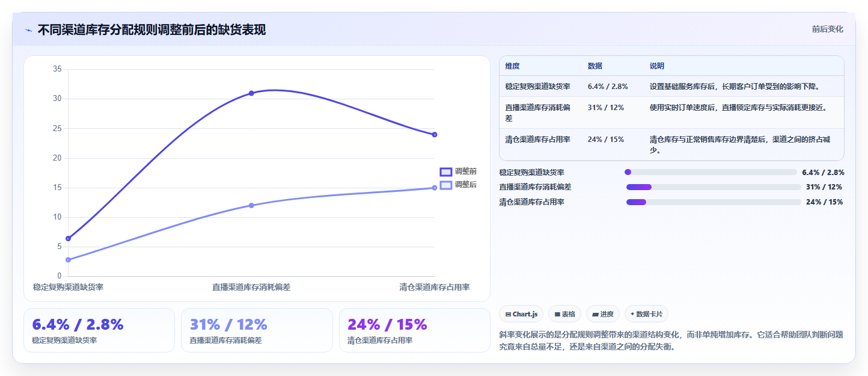Click the y-axis value 20
The image size is (868, 376).
(x=57, y=158)
